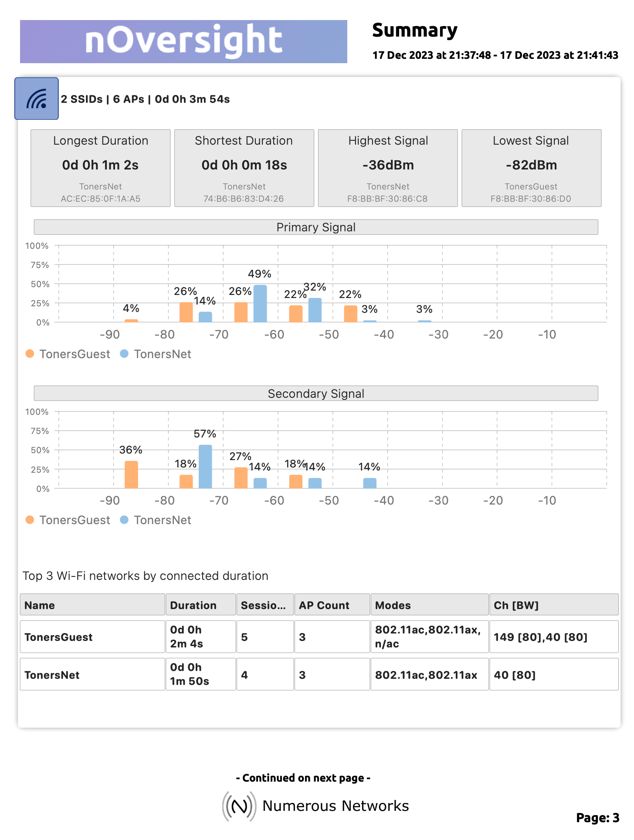This screenshot has height=840, width=634.
Task: Click the 49% blue bar in Primary Signal
Action: pyautogui.click(x=260, y=304)
